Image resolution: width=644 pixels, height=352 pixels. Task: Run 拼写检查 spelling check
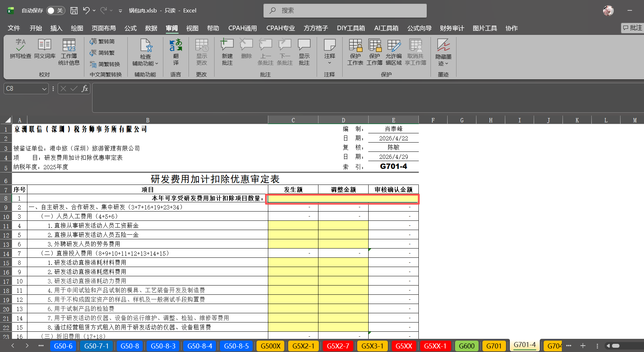pos(20,49)
